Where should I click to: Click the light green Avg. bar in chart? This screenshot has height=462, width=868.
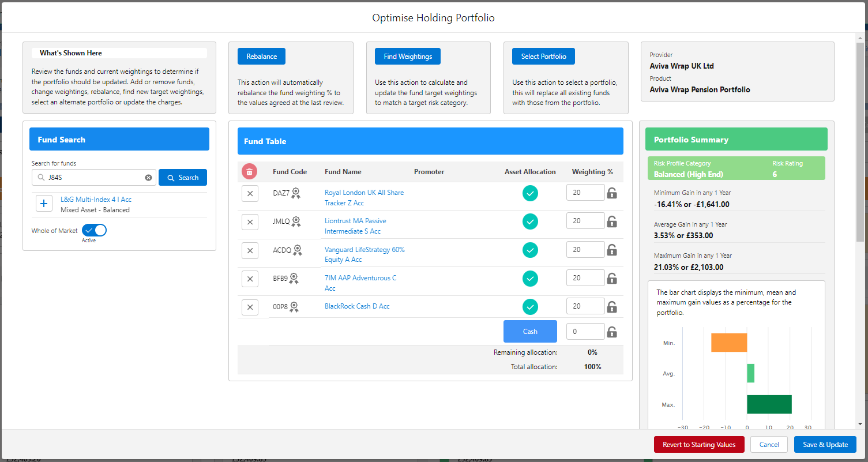751,373
